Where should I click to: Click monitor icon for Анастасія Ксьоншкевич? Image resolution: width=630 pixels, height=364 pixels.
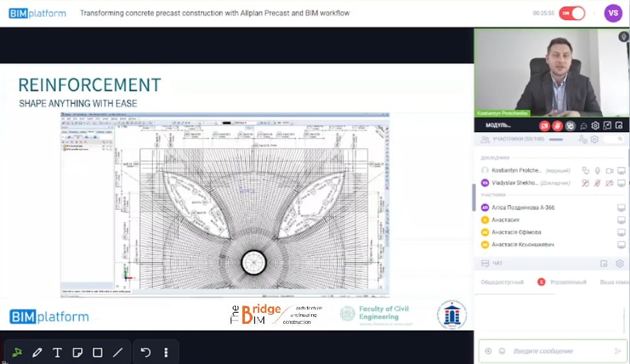pos(621,244)
